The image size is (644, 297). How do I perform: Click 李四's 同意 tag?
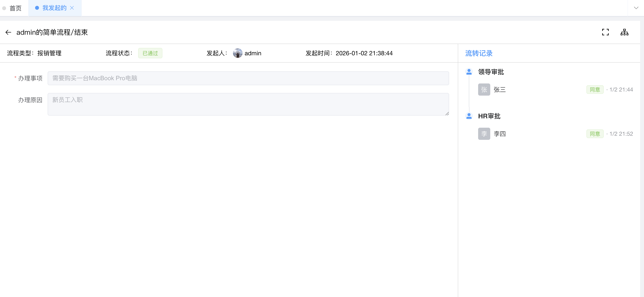595,134
